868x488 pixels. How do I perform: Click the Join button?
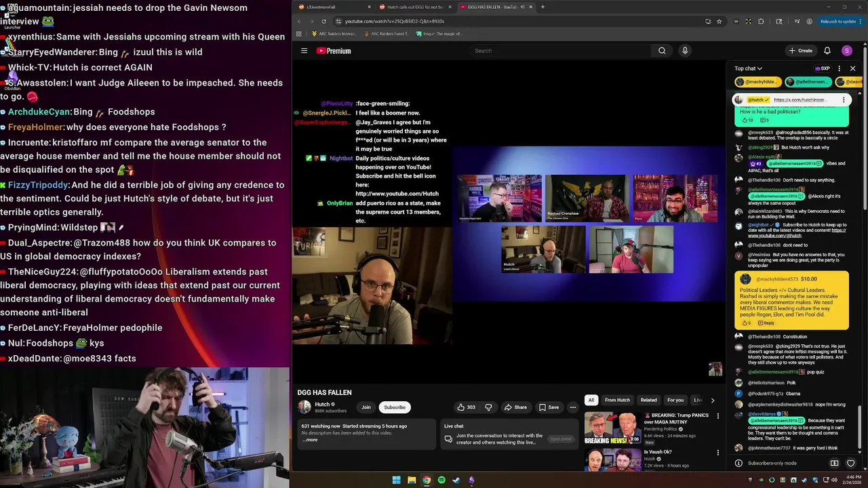tap(366, 407)
